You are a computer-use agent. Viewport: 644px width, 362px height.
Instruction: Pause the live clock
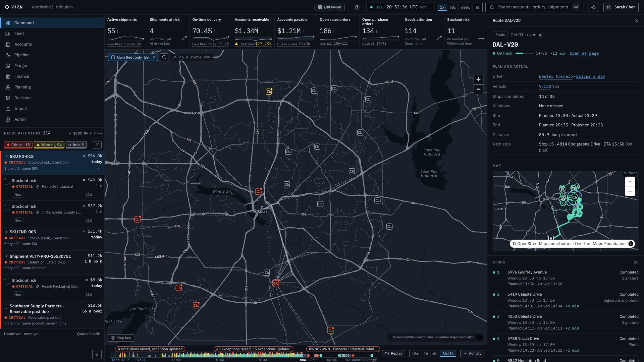(x=478, y=7)
